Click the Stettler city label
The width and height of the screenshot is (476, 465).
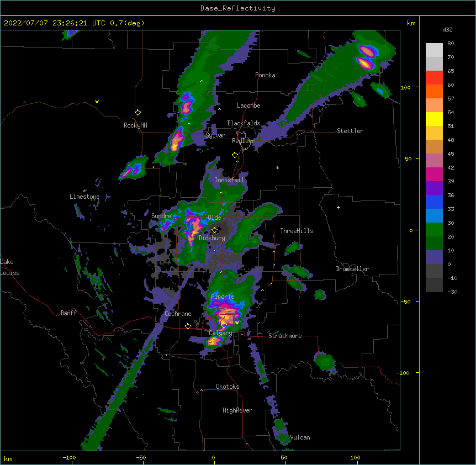point(350,131)
